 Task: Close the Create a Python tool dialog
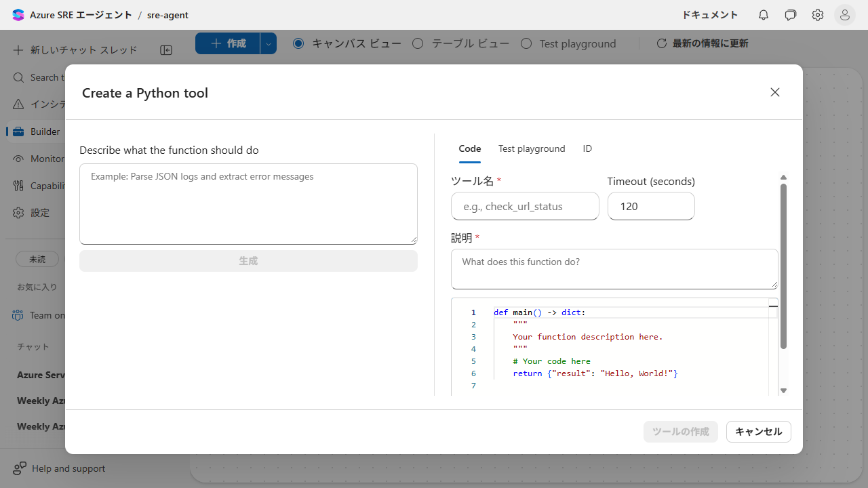(x=775, y=92)
